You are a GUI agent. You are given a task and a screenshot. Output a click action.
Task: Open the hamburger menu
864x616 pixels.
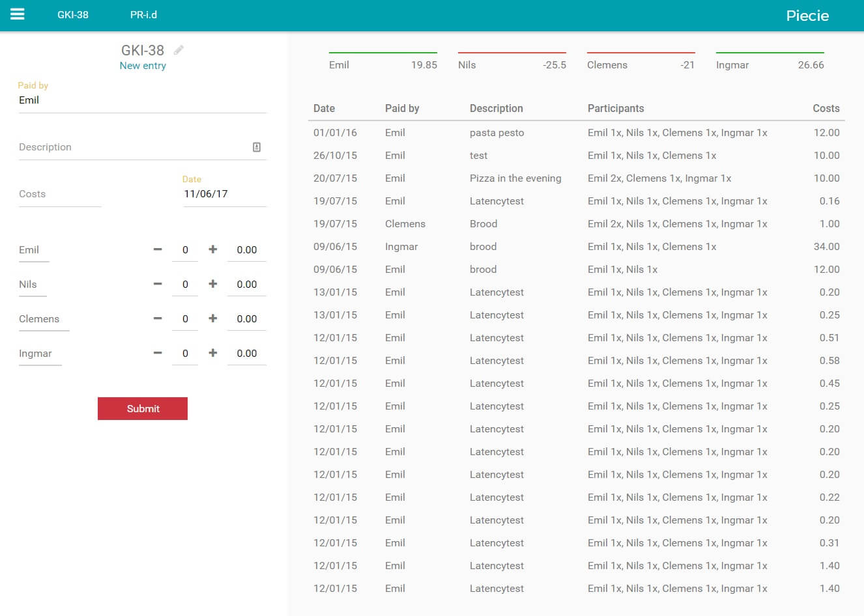(x=18, y=14)
